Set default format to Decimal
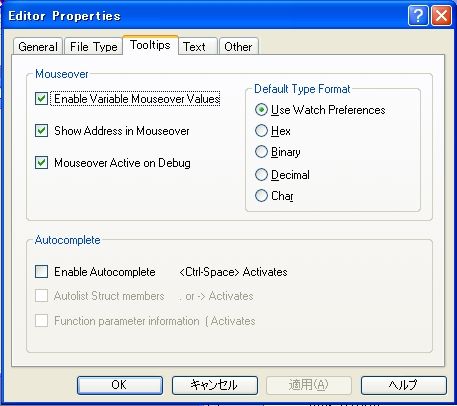 point(261,175)
